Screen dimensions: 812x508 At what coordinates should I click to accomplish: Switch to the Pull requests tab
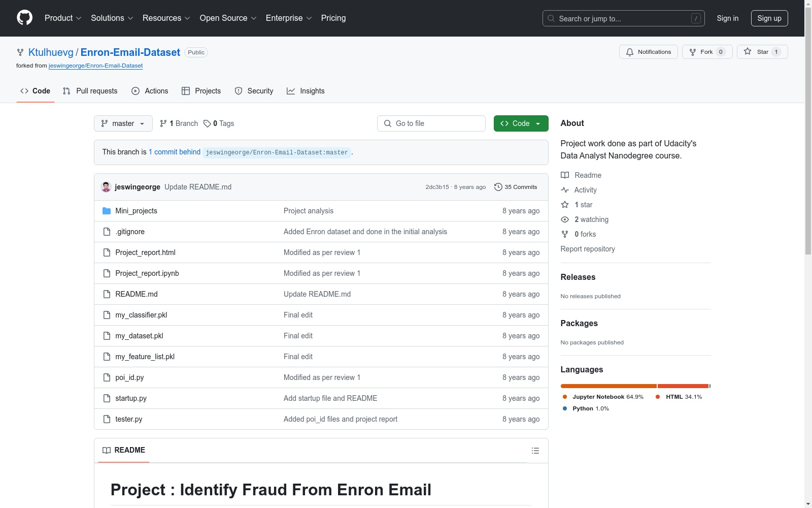pos(90,91)
